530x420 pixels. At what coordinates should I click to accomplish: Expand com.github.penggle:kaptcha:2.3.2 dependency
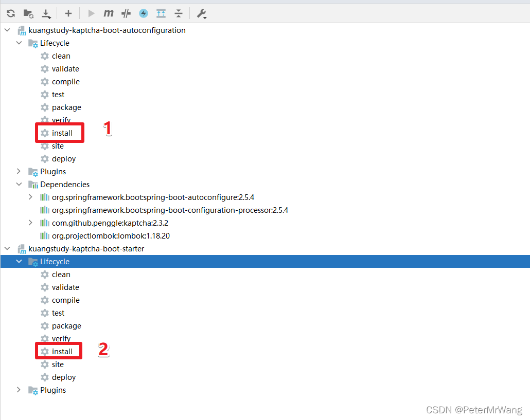tap(30, 223)
